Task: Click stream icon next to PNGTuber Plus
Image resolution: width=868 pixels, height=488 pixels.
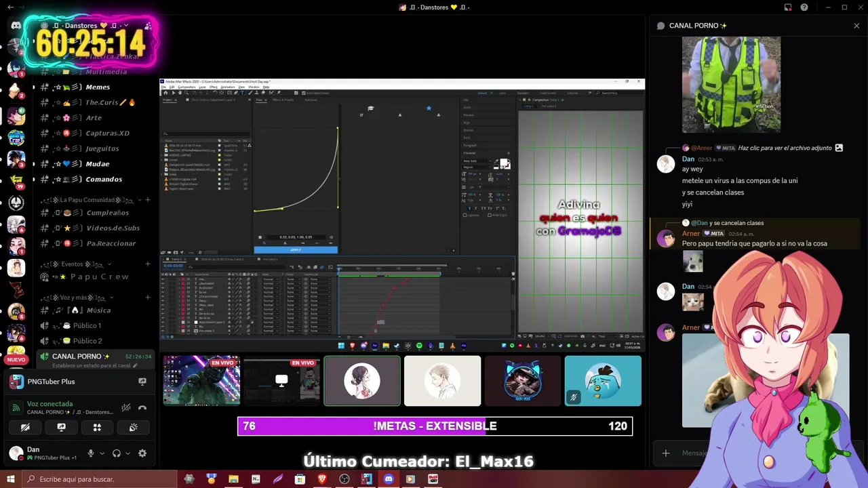Action: point(142,382)
